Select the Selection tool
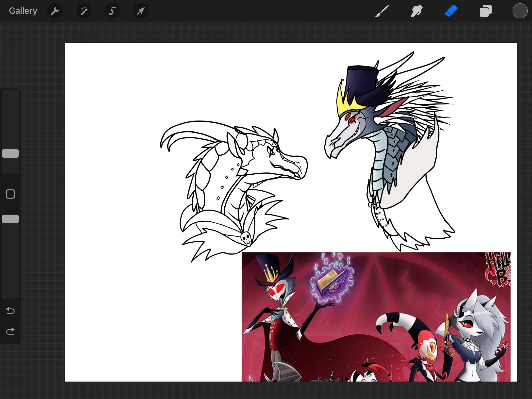Image resolution: width=532 pixels, height=399 pixels. click(112, 11)
